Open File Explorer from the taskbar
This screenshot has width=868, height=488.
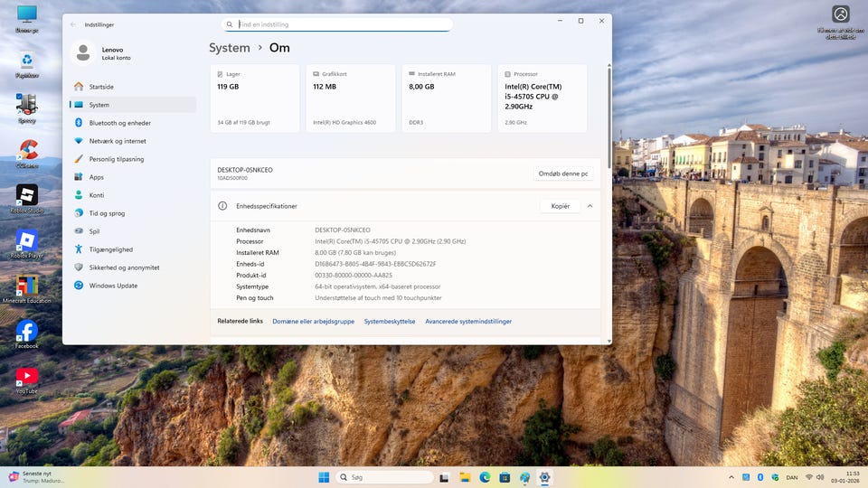pyautogui.click(x=465, y=477)
